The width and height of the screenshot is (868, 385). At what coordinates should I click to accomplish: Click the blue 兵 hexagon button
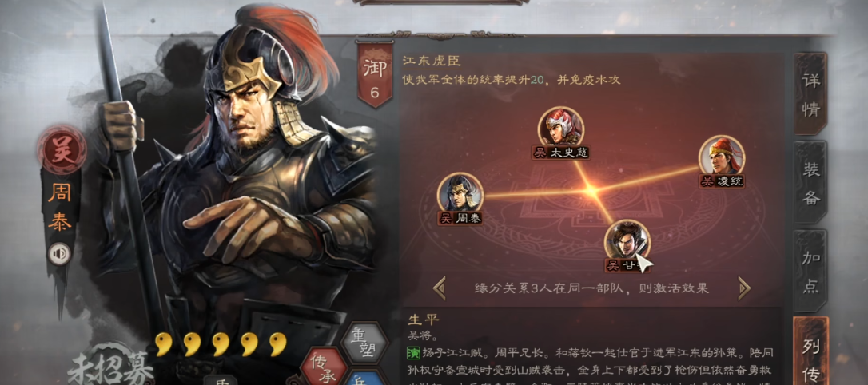(x=364, y=378)
